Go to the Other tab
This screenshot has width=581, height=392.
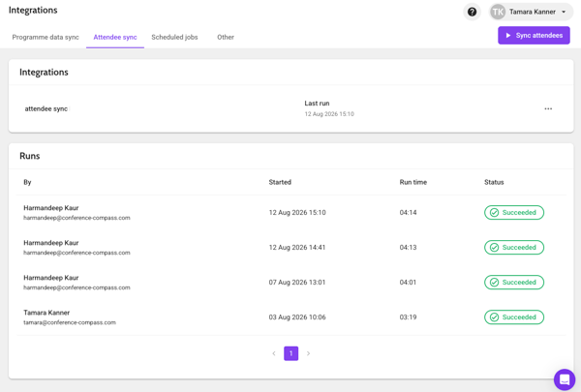226,37
